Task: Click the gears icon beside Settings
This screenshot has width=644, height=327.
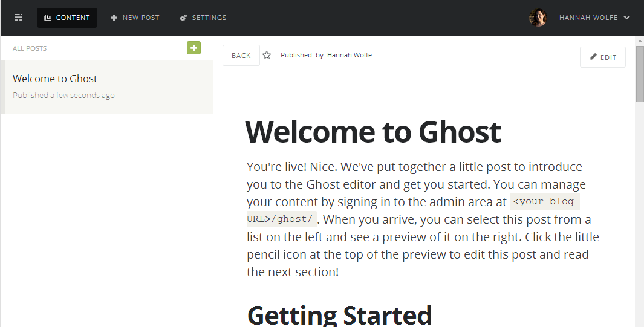Action: (183, 18)
